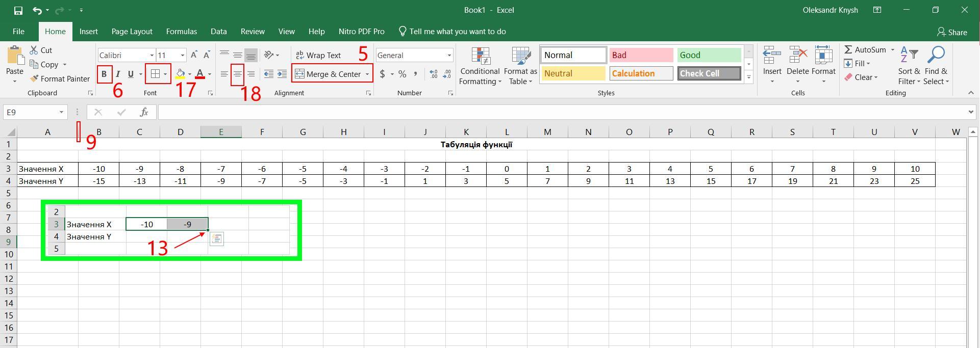
Task: Click the Orientation text angle icon
Action: click(269, 55)
